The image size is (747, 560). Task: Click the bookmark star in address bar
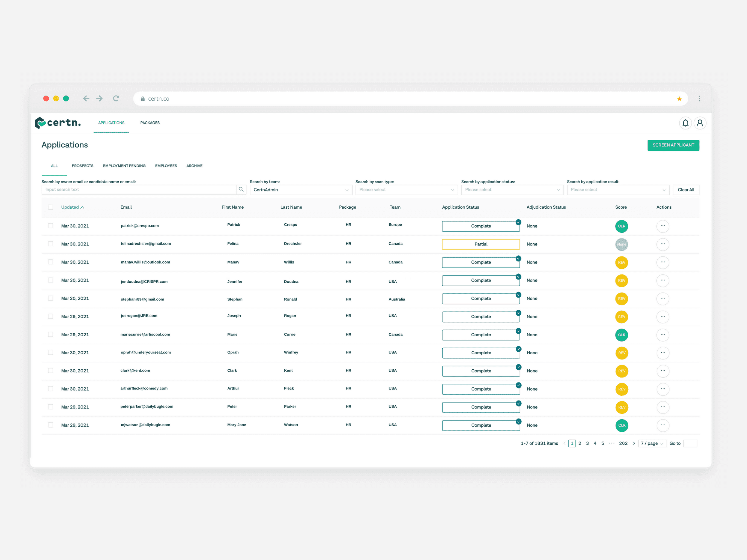coord(679,99)
